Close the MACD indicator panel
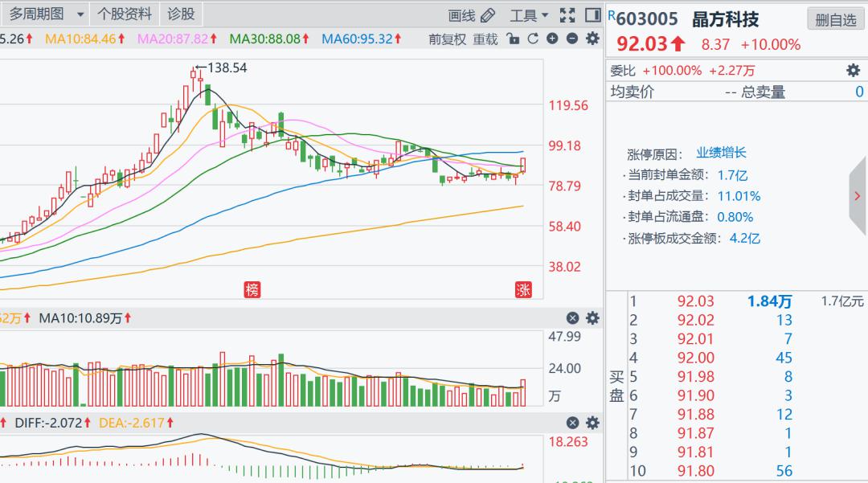Screen dimensions: 868x483 point(572,423)
